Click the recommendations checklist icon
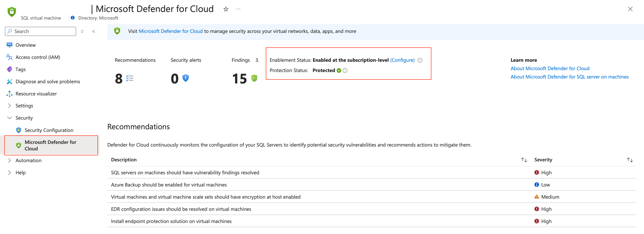The height and width of the screenshot is (234, 644). pyautogui.click(x=130, y=79)
